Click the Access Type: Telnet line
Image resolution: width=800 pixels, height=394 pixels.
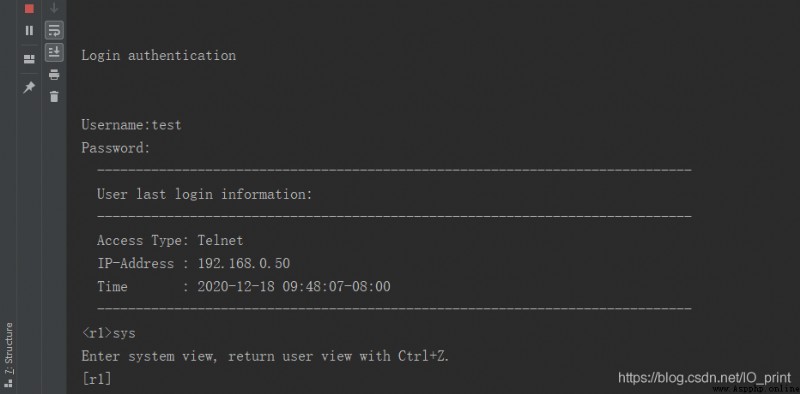tap(170, 240)
